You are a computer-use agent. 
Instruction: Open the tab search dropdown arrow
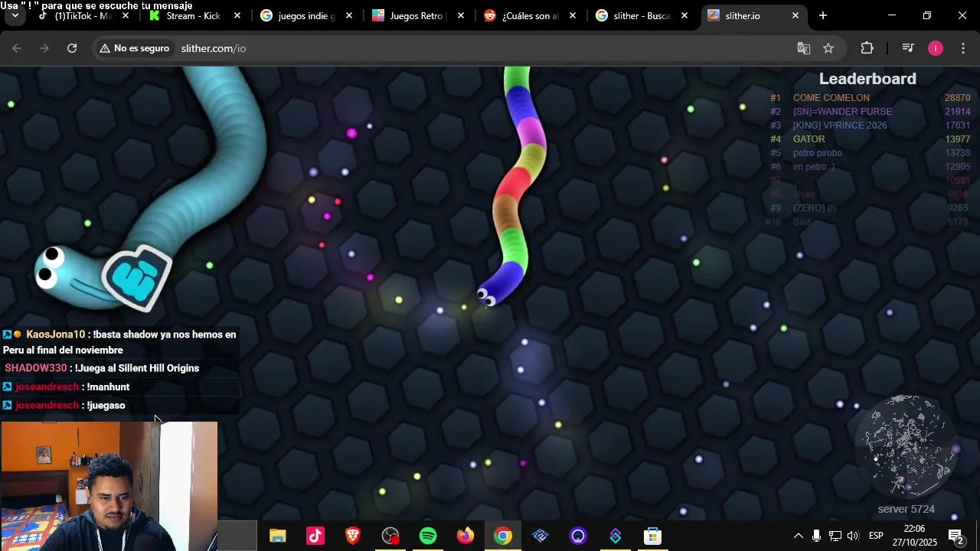(x=15, y=15)
